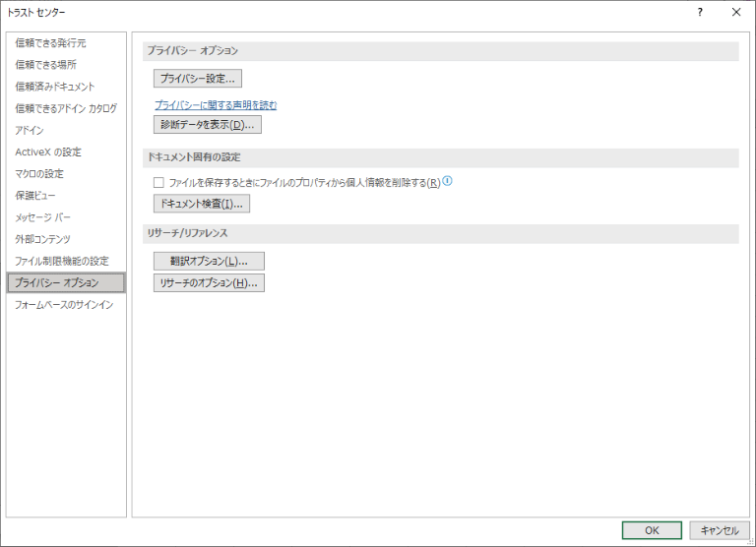The width and height of the screenshot is (756, 547).
Task: Switch to 信頼できる場所 category
Action: (x=45, y=65)
